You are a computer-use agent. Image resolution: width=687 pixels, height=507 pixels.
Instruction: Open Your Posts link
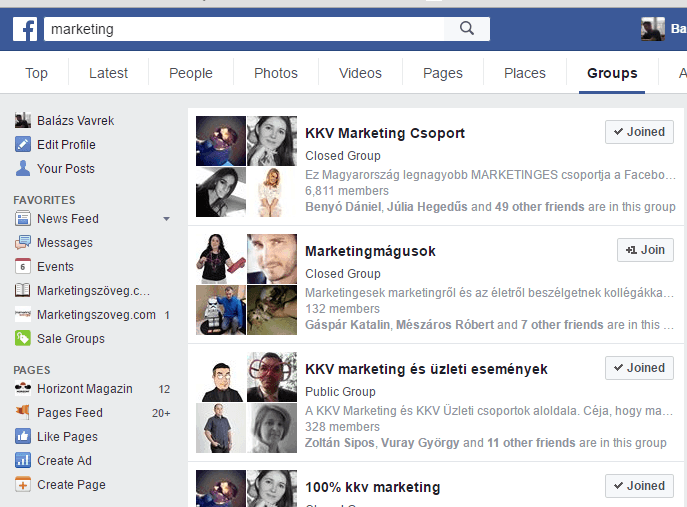pyautogui.click(x=66, y=169)
